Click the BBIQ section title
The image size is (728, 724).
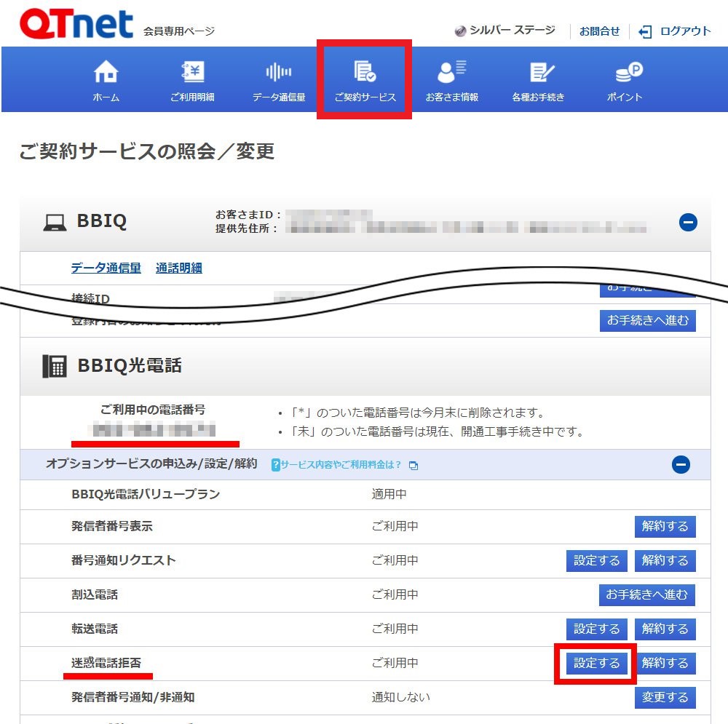point(102,221)
